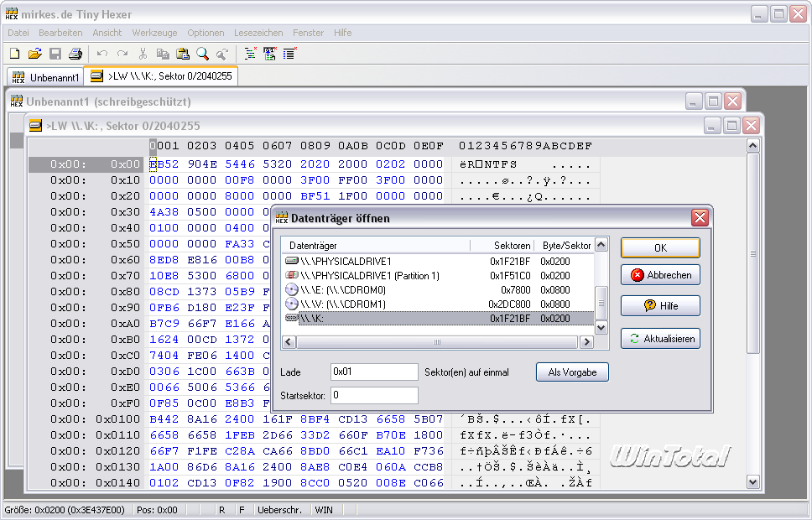Click the scissors Cut icon
Viewport: 812px width, 520px height.
click(143, 54)
